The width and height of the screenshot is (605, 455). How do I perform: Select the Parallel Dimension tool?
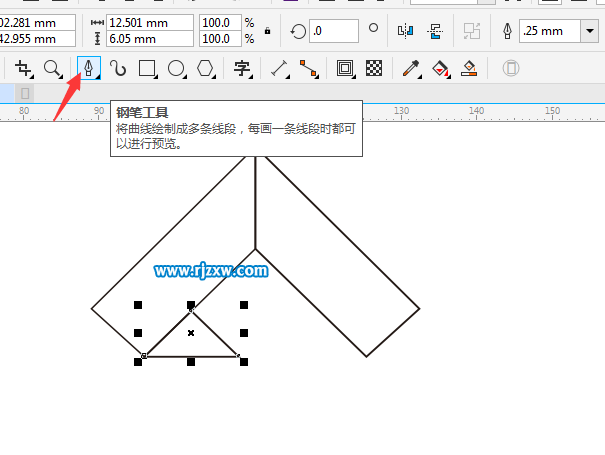(279, 68)
